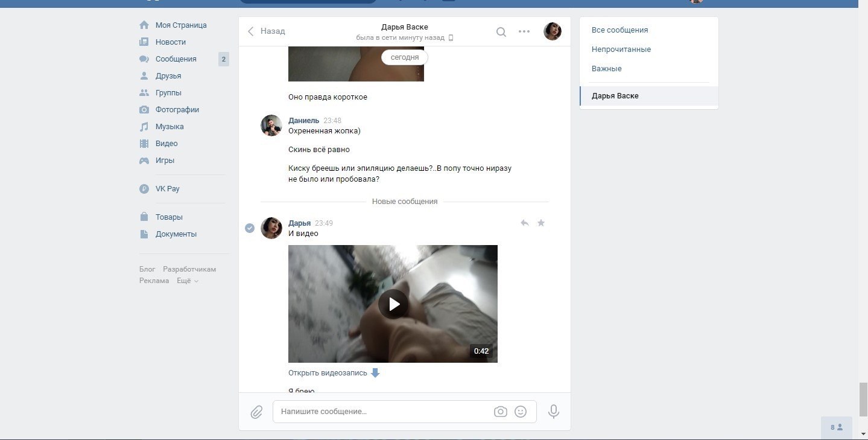Image resolution: width=868 pixels, height=440 pixels.
Task: Switch to the "Непрочитанные" messages tab
Action: [x=621, y=49]
